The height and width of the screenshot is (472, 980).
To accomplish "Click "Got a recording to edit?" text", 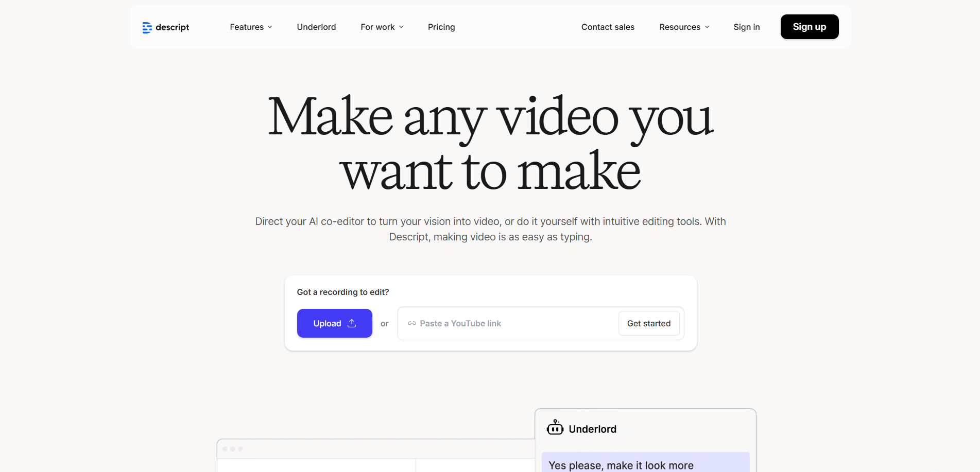I will tap(343, 292).
